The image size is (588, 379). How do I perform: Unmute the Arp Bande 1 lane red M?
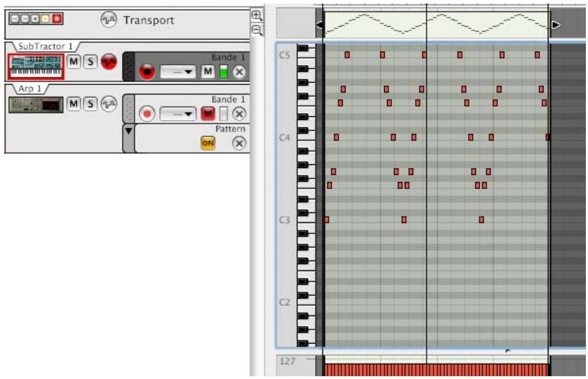click(x=208, y=114)
